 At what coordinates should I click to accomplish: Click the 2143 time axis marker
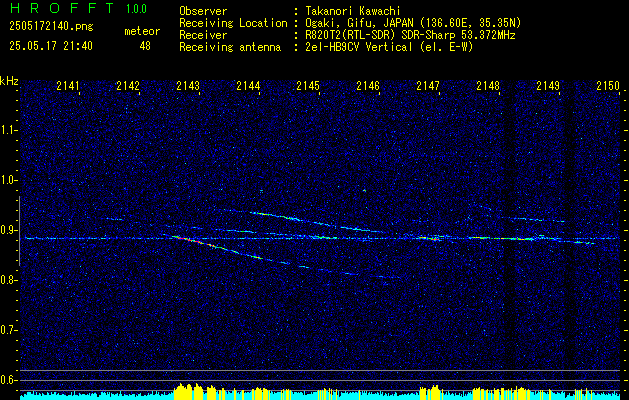[x=188, y=86]
